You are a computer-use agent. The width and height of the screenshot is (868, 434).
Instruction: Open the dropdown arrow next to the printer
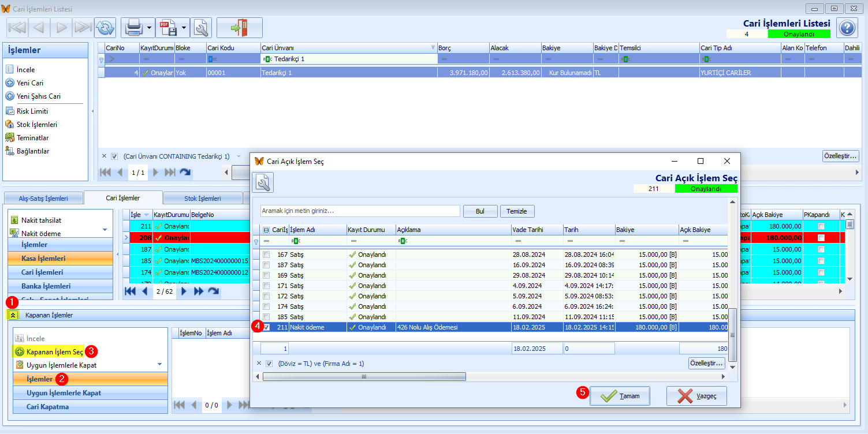pos(149,27)
